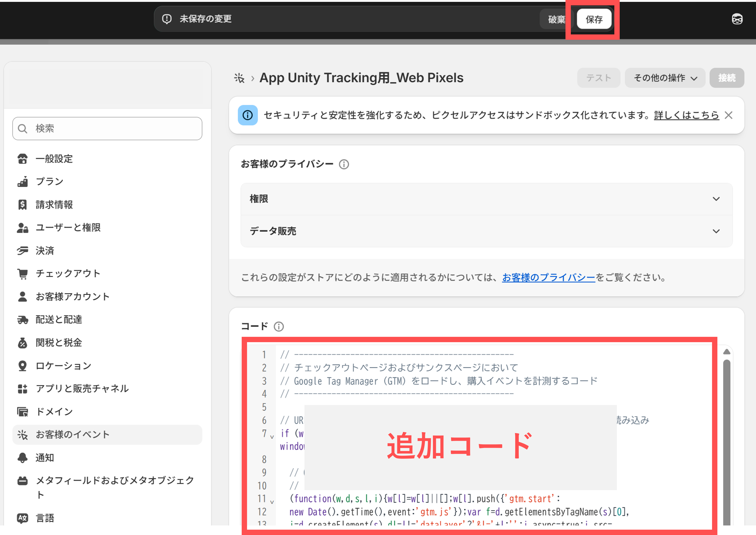This screenshot has width=756, height=535.
Task: Focus the 検索 search field
Action: (107, 128)
